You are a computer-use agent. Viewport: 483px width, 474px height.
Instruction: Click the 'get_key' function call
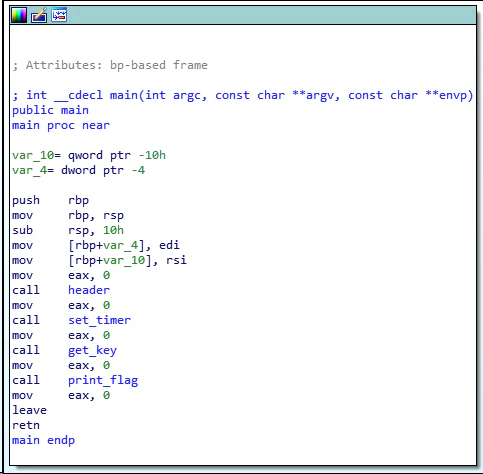[92, 351]
